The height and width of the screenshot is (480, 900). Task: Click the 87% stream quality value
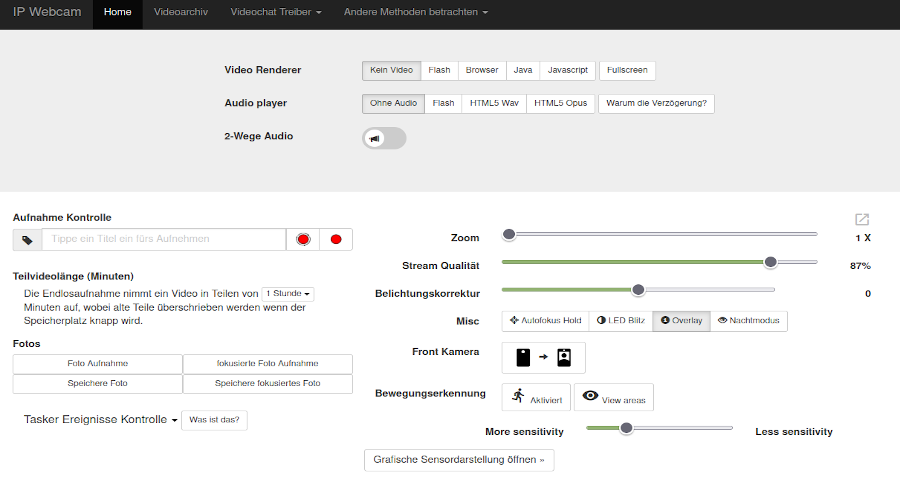pyautogui.click(x=860, y=266)
